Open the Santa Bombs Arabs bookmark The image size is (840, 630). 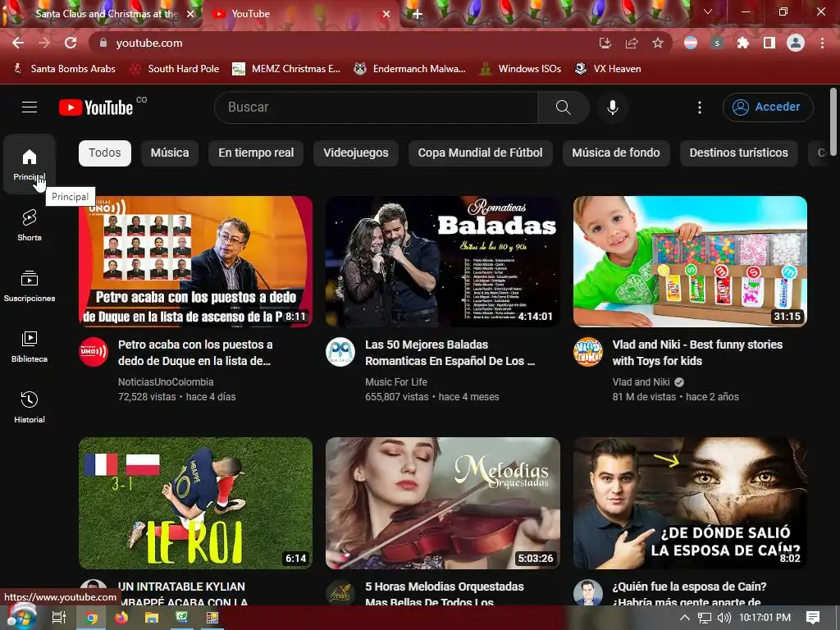(x=64, y=69)
